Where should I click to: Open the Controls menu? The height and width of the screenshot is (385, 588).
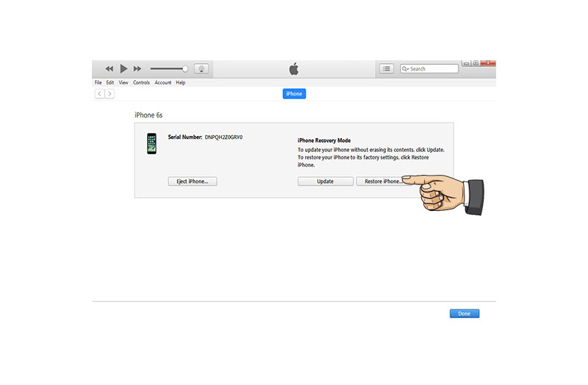pyautogui.click(x=141, y=82)
